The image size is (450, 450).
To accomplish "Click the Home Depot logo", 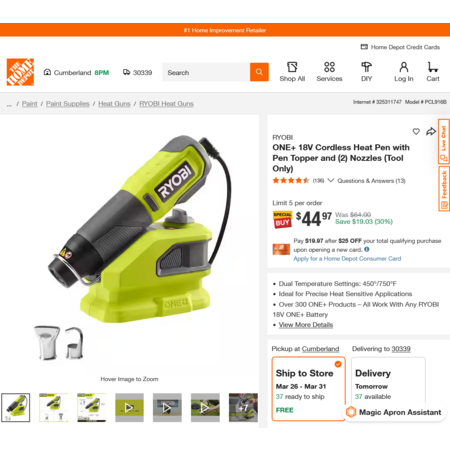I will 20,72.
